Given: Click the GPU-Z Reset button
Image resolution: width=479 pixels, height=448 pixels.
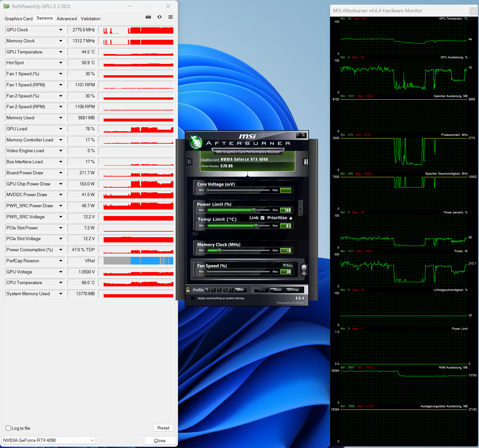Looking at the screenshot, I should pos(163,428).
